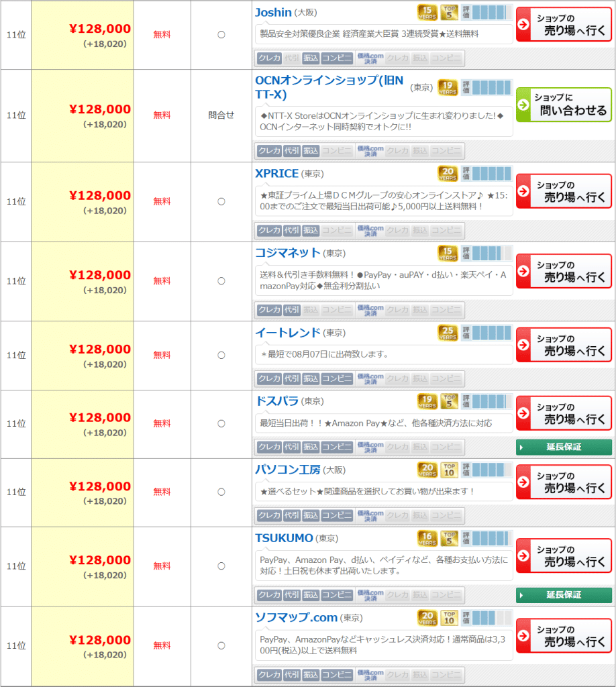Click ¥128,000 price in Joshin row
Image resolution: width=616 pixels, height=687 pixels.
[x=100, y=29]
